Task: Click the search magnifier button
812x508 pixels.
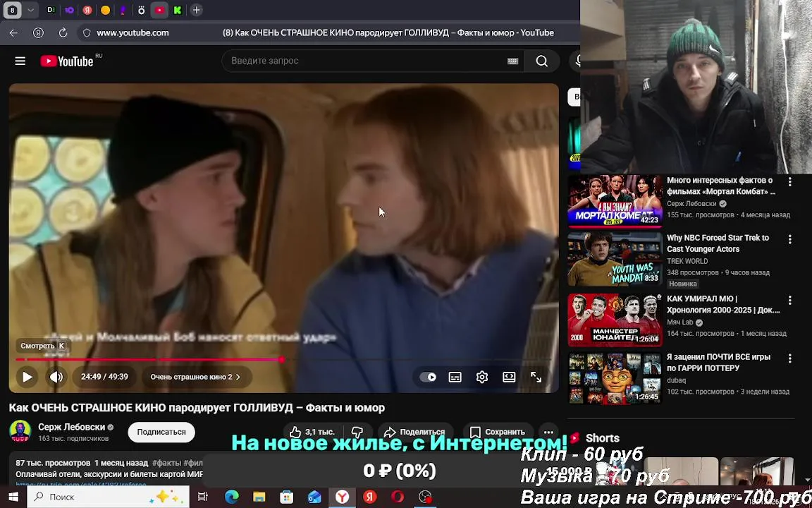Action: pyautogui.click(x=541, y=61)
